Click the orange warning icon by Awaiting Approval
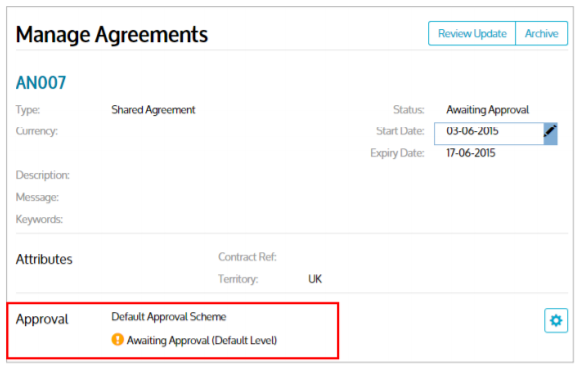 point(118,340)
